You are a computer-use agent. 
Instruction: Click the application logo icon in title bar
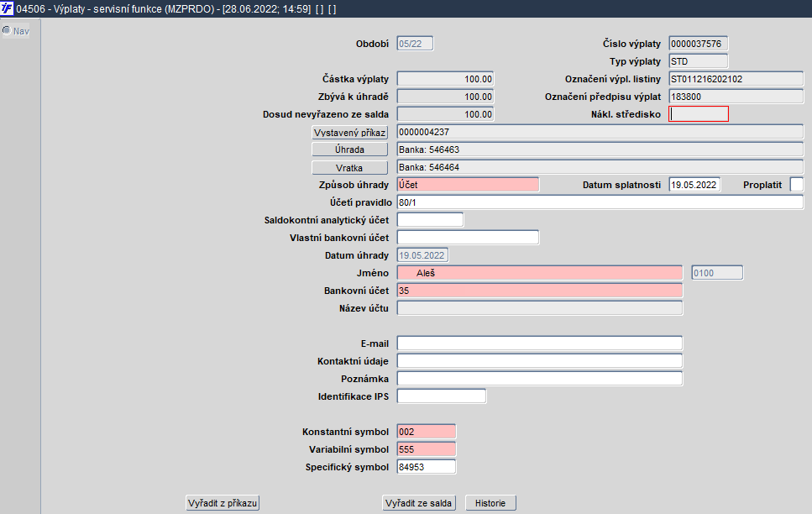pos(8,8)
